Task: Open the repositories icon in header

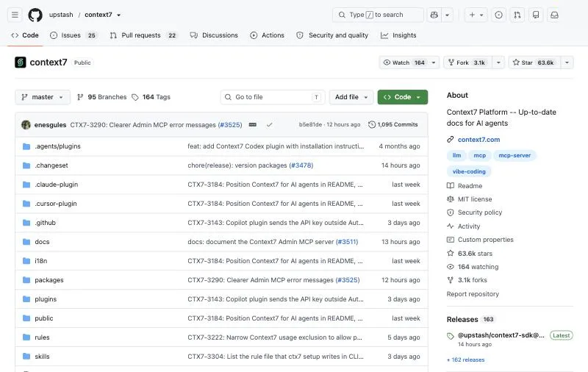Action: [536, 15]
